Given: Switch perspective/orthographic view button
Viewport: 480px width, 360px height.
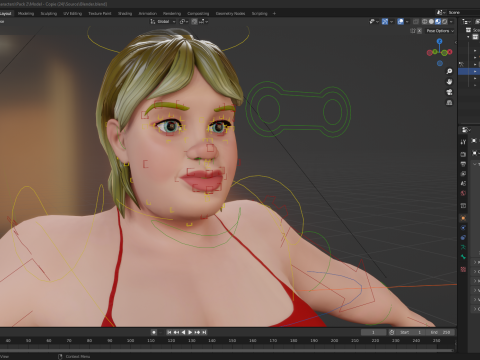Looking at the screenshot, I should [x=449, y=103].
